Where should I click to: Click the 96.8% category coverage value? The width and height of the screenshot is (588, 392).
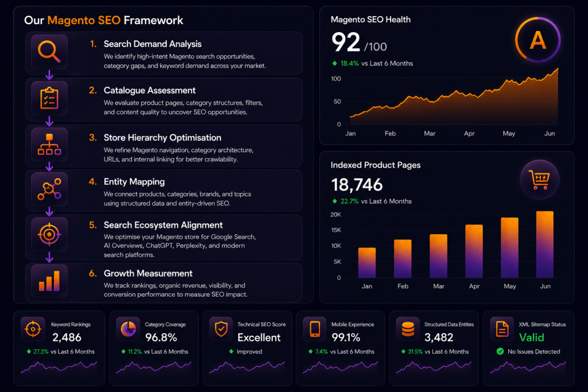(x=161, y=337)
